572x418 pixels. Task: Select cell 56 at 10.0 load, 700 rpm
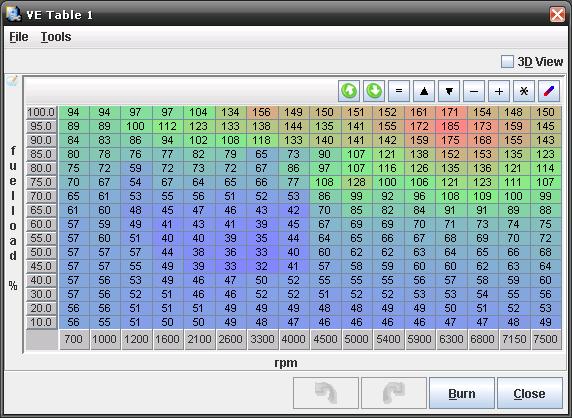pos(74,322)
